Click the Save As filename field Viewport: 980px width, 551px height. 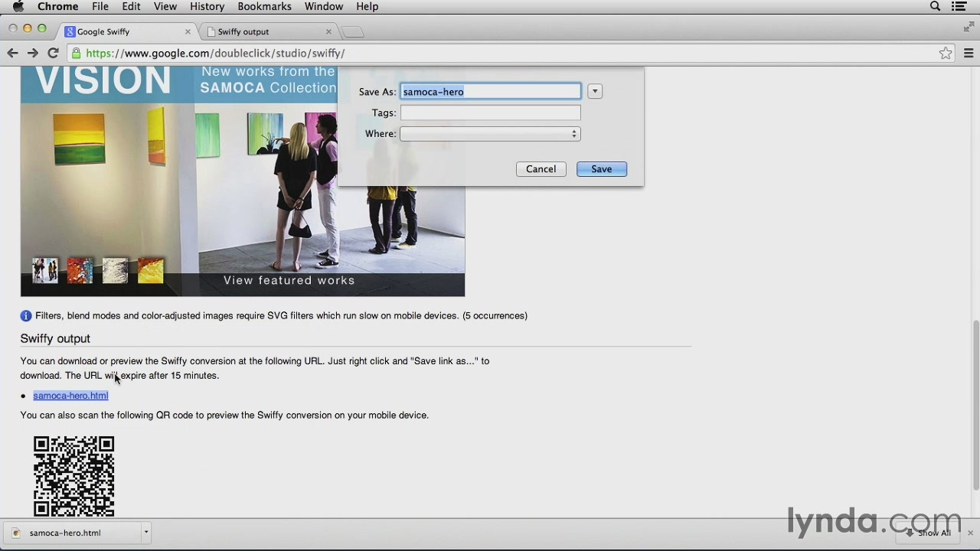pyautogui.click(x=490, y=92)
